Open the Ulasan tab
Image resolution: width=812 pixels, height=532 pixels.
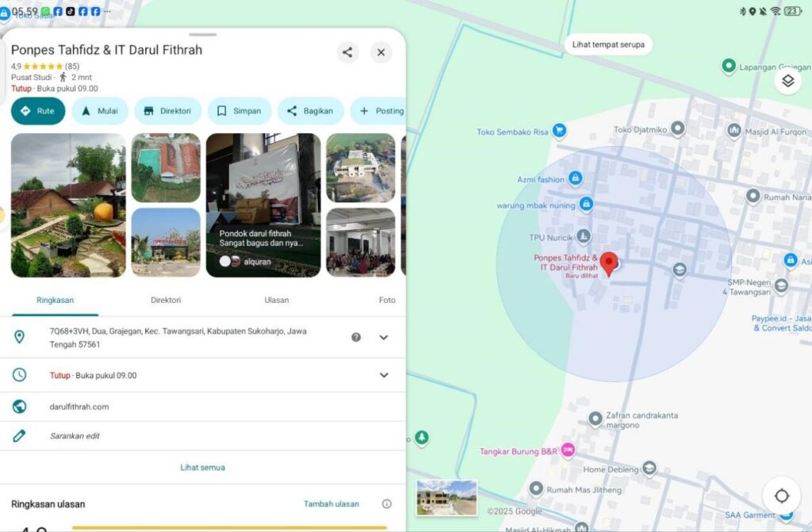click(x=277, y=300)
